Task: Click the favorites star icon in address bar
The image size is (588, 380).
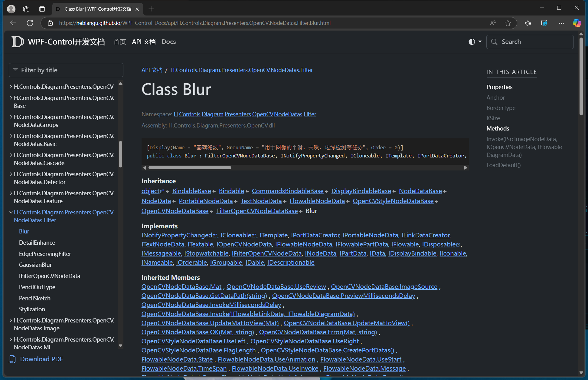Action: tap(508, 23)
